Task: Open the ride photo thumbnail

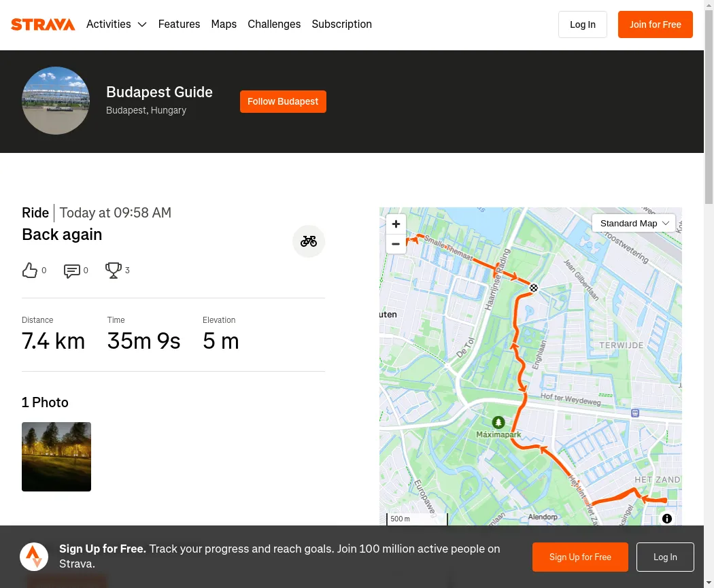Action: (56, 457)
